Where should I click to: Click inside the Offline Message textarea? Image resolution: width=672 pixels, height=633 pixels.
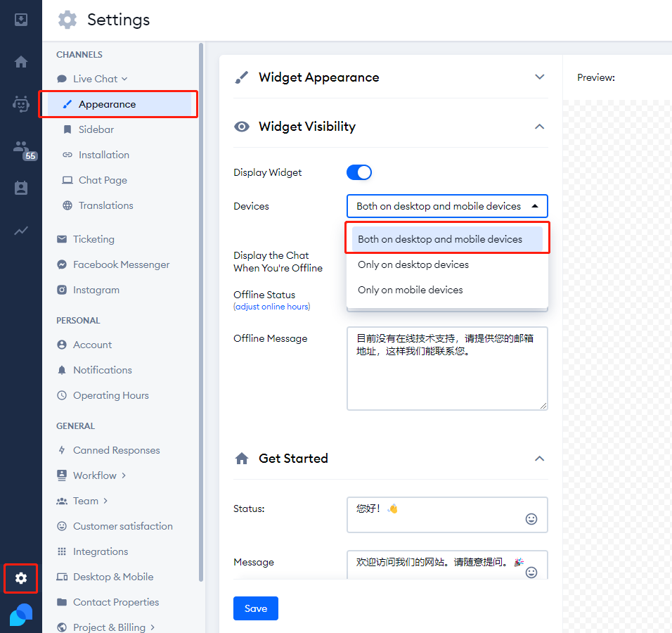pos(446,380)
